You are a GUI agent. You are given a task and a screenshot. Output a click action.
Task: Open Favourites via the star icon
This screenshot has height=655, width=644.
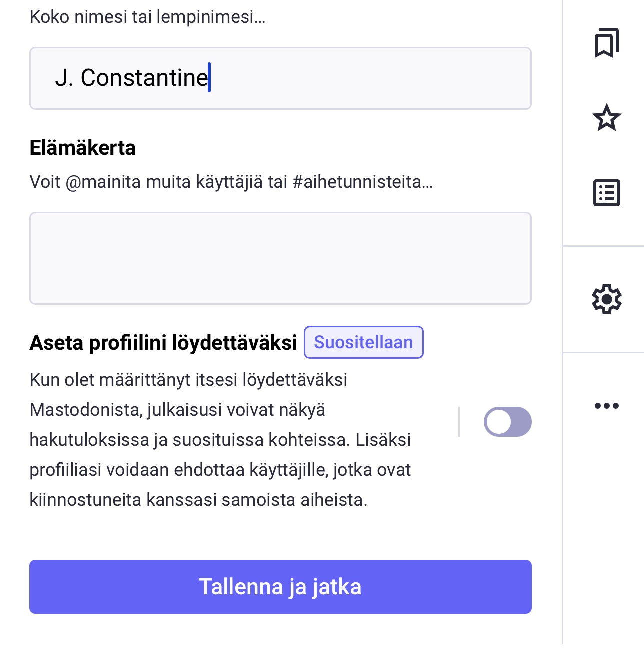click(x=606, y=118)
